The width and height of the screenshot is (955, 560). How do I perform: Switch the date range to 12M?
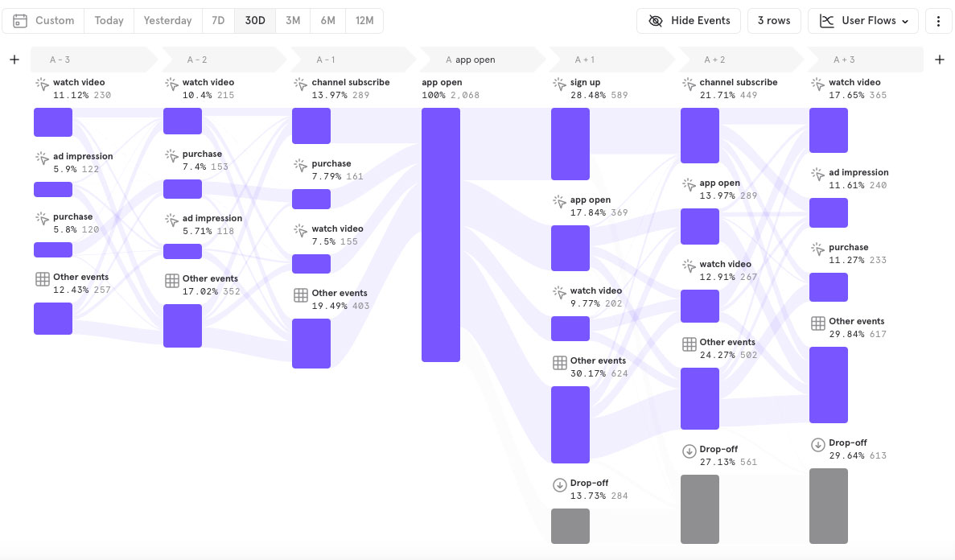(364, 21)
